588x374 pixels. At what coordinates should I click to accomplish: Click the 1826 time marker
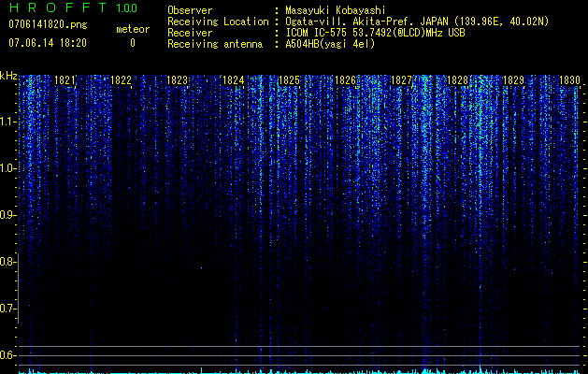[345, 80]
